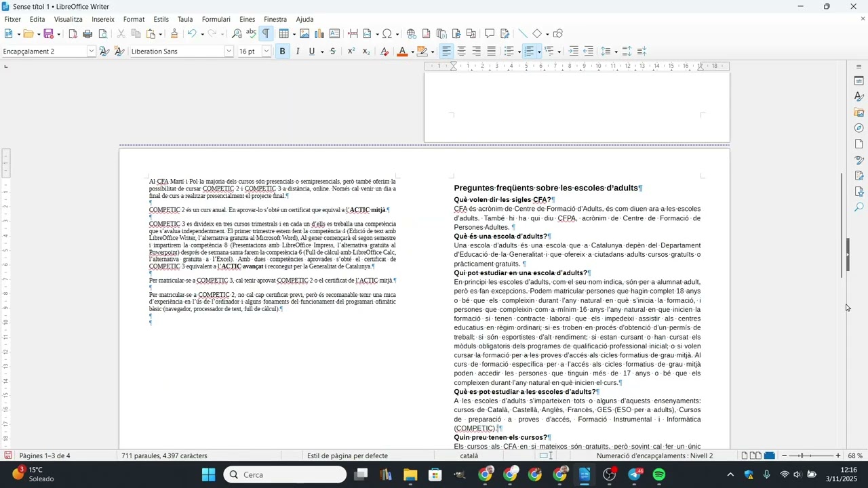Image resolution: width=868 pixels, height=488 pixels.
Task: Clear direct formatting
Action: point(384,52)
